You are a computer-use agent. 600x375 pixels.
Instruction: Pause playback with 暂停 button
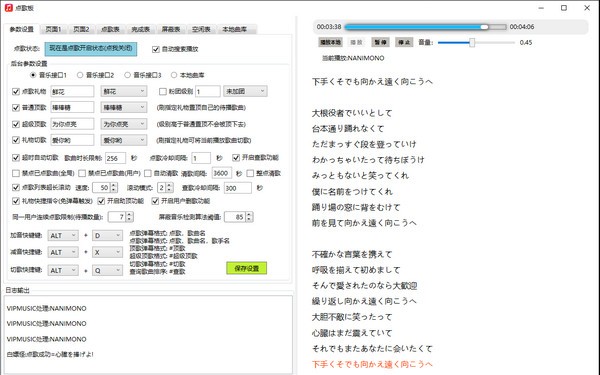pos(380,42)
